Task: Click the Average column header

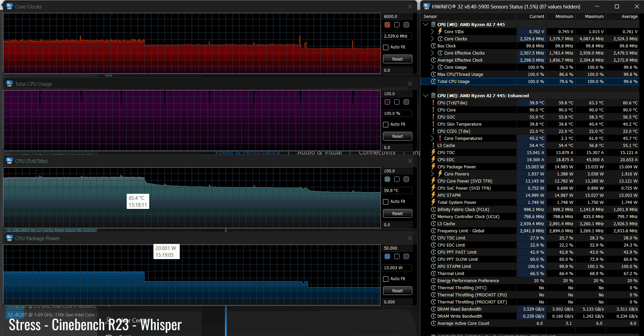Action: click(x=623, y=16)
